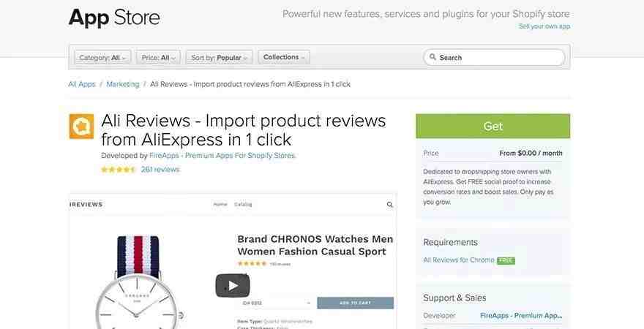The height and width of the screenshot is (329, 644).
Task: Click the Sell your own app link
Action: [544, 26]
